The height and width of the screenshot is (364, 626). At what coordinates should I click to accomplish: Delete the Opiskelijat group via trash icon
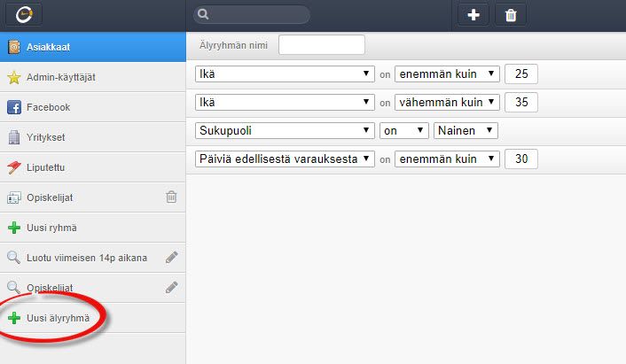(x=172, y=197)
